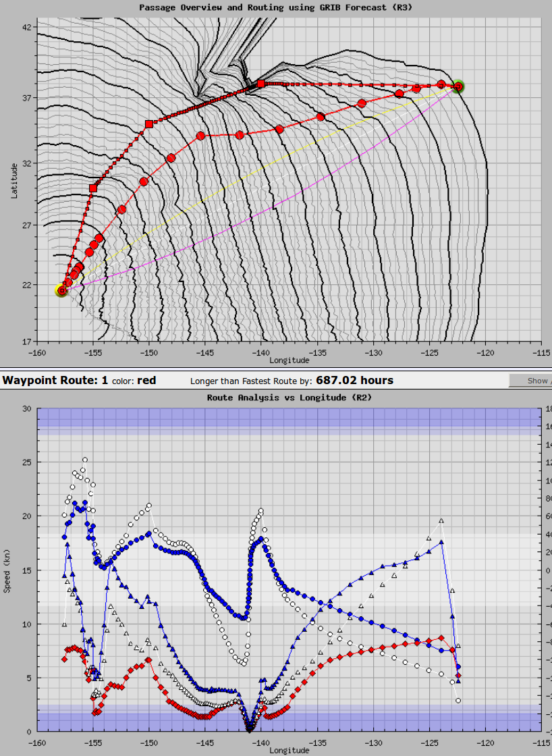The width and height of the screenshot is (552, 756).
Task: Click the Latitude axis label on the map
Action: [13, 180]
